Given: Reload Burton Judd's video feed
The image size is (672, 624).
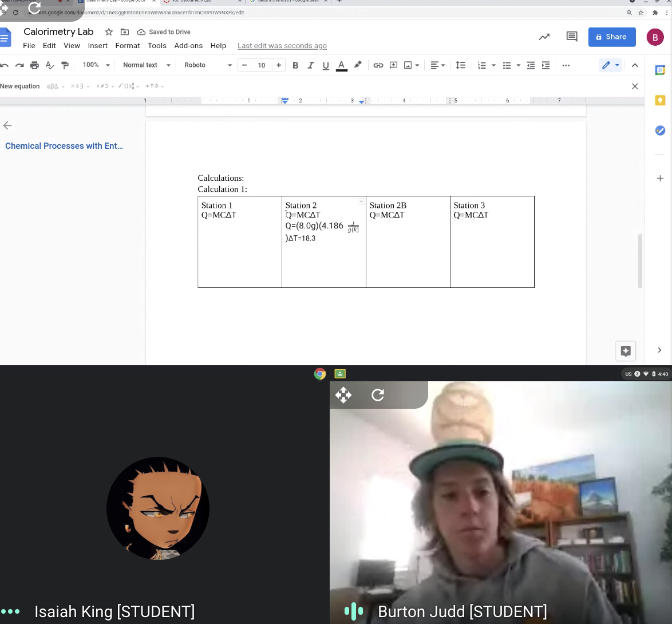Looking at the screenshot, I should [378, 394].
